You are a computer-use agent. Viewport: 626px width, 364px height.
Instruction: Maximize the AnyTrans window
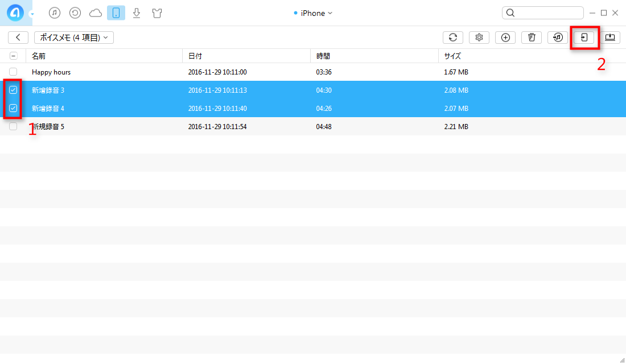click(x=604, y=13)
